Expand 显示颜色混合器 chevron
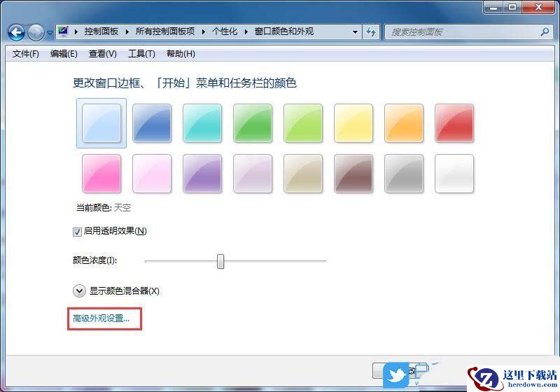 [79, 291]
